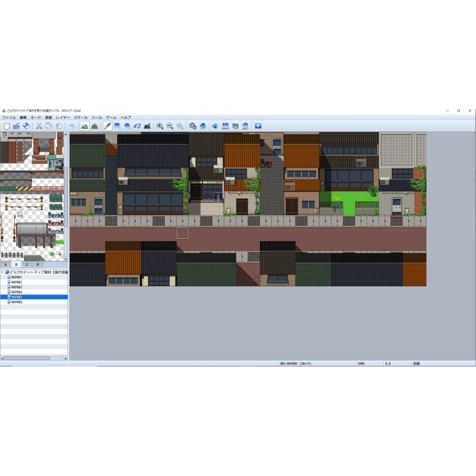Collapse the project root tree node
Image resolution: width=476 pixels, height=476 pixels.
click(x=2, y=272)
